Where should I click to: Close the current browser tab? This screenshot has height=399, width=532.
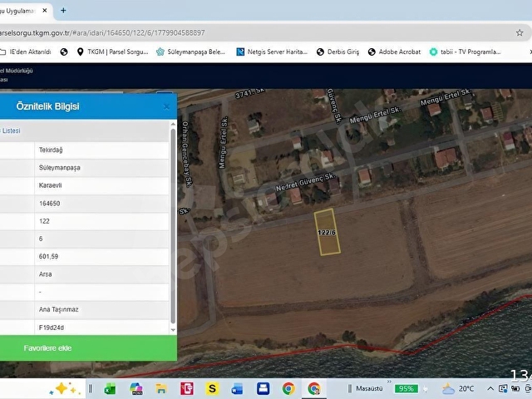pyautogui.click(x=45, y=11)
